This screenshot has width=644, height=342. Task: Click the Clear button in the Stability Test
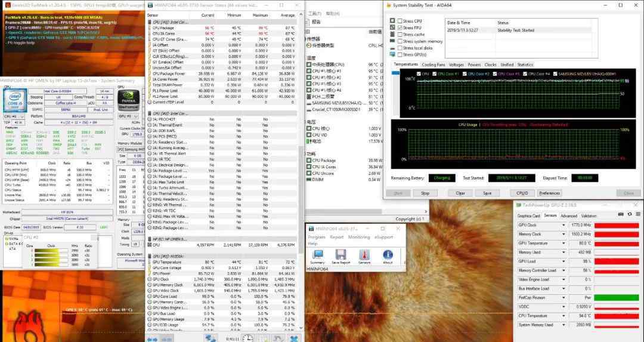pos(460,193)
